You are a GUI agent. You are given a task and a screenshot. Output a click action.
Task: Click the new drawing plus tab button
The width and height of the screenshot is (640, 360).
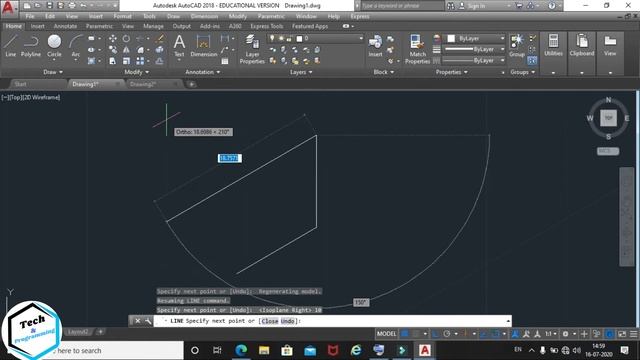point(191,84)
